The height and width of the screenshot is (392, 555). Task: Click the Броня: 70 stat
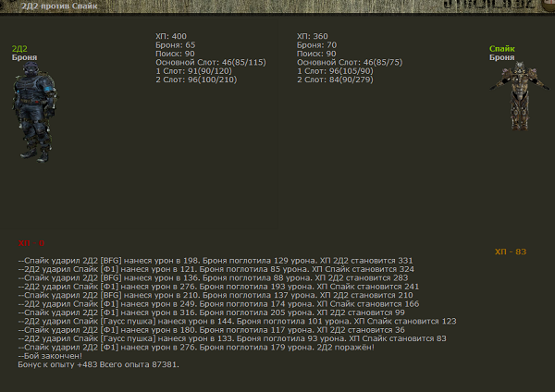coord(316,44)
